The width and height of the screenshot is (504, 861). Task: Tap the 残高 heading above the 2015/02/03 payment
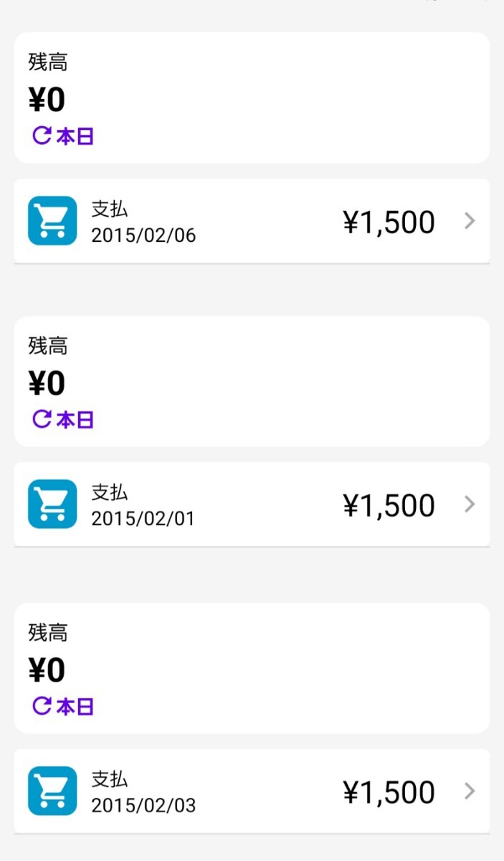pyautogui.click(x=48, y=633)
